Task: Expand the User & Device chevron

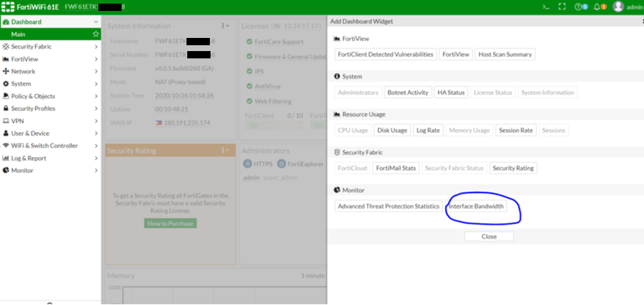Action: coord(96,134)
